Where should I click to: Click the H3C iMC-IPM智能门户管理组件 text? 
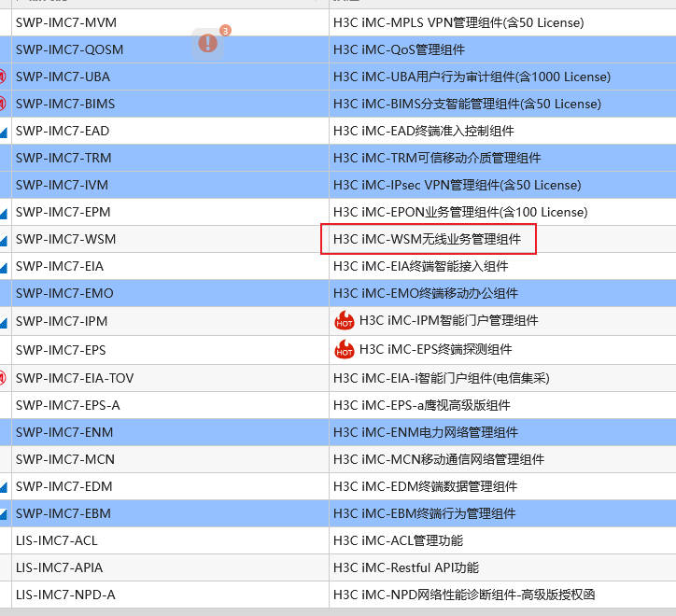(449, 320)
